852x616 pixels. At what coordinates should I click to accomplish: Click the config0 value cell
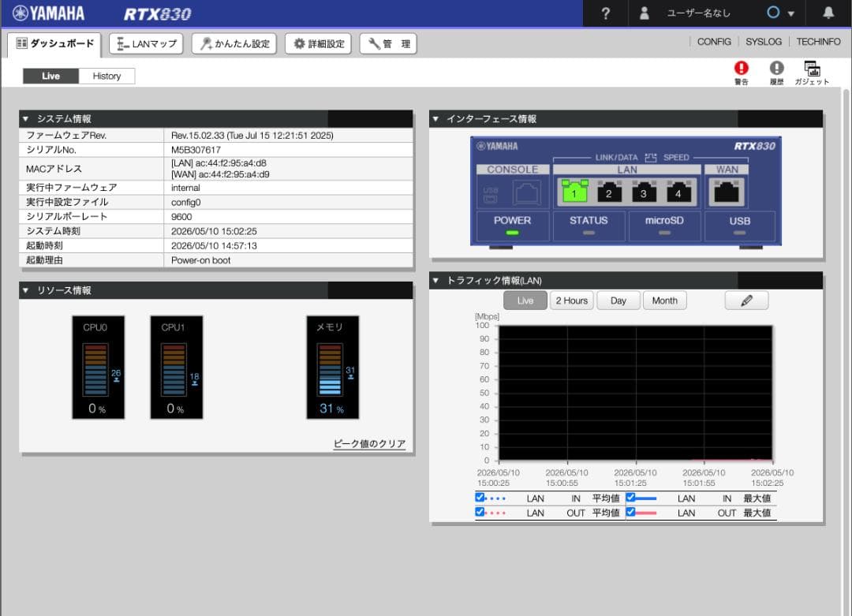[x=288, y=202]
